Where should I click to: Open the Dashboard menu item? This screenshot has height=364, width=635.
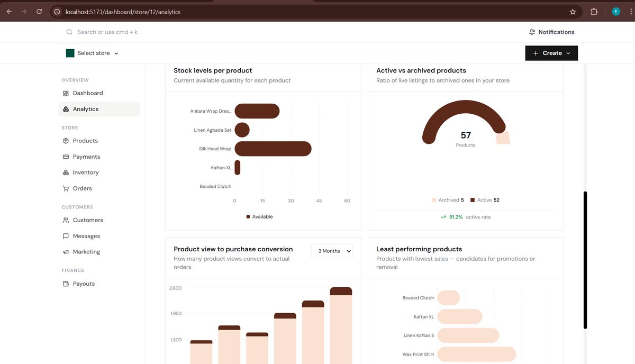(x=99, y=93)
